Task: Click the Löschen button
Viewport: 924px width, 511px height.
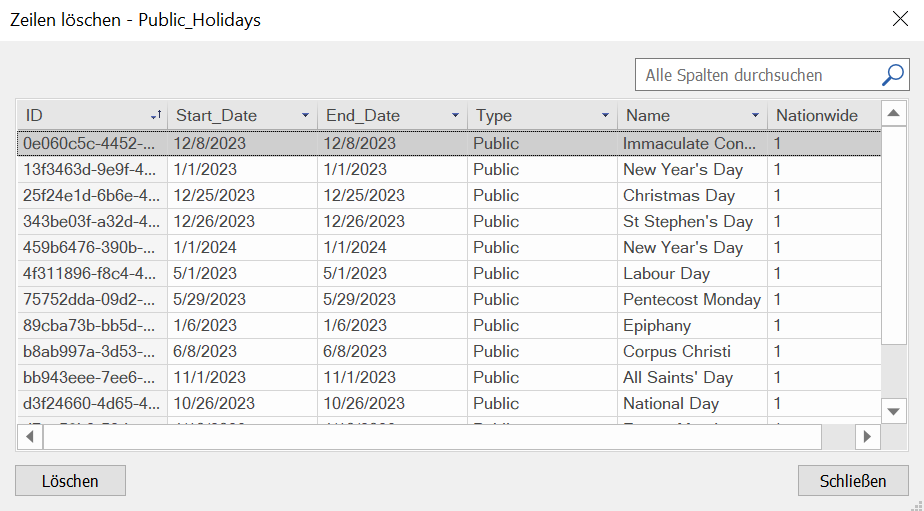Action: pos(70,480)
